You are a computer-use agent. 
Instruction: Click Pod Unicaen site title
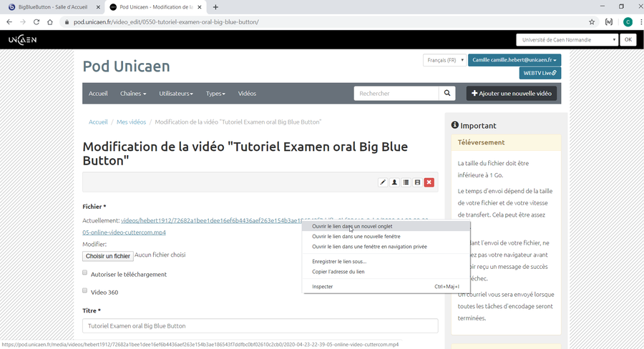tap(126, 66)
